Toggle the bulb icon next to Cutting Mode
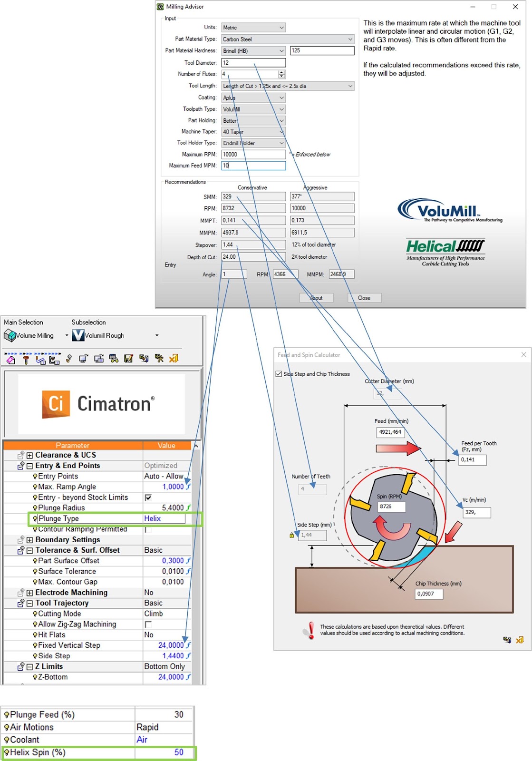 (35, 614)
